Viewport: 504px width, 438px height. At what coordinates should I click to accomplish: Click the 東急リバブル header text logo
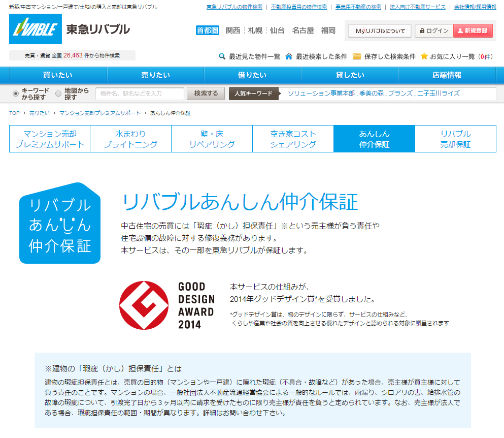click(x=98, y=29)
